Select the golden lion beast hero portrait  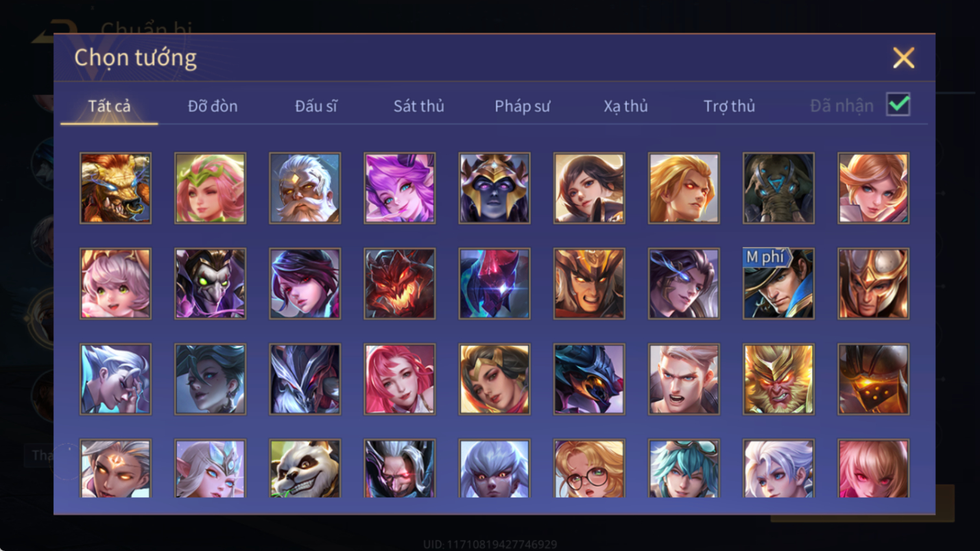115,188
